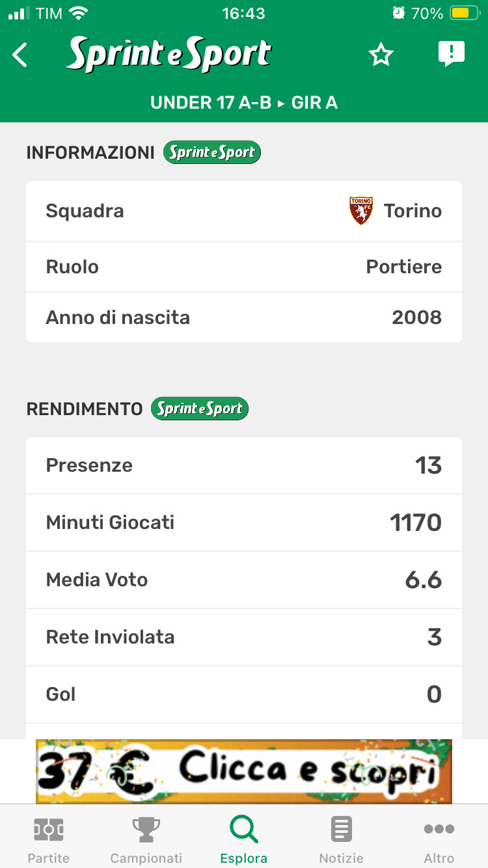Screen dimensions: 488x868
Task: Select the Esplora magnifier icon
Action: point(244,830)
